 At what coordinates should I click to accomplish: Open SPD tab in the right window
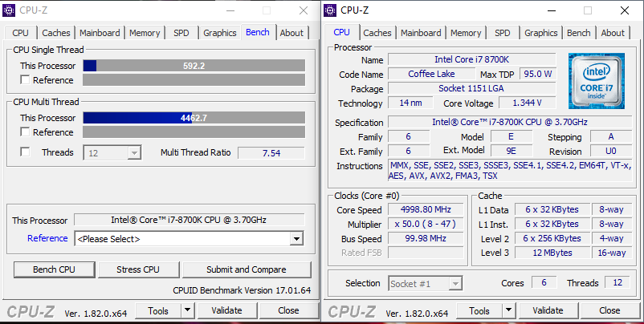503,33
